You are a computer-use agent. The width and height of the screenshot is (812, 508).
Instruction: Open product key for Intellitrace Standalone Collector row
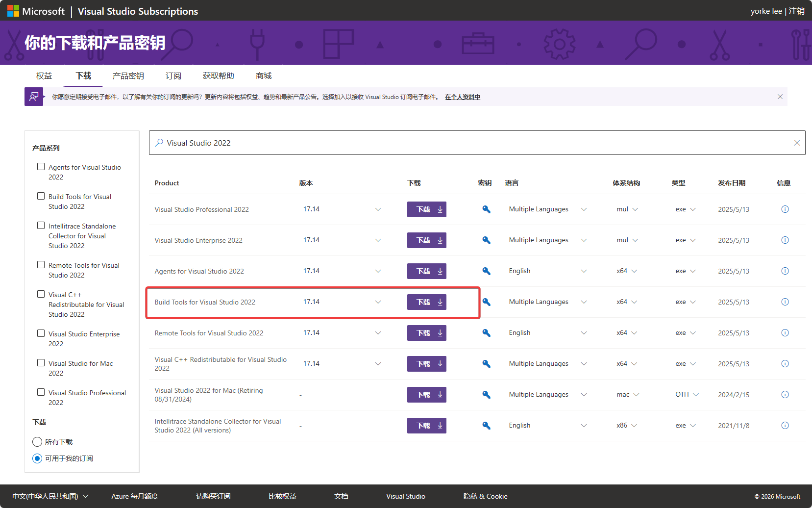click(x=486, y=426)
